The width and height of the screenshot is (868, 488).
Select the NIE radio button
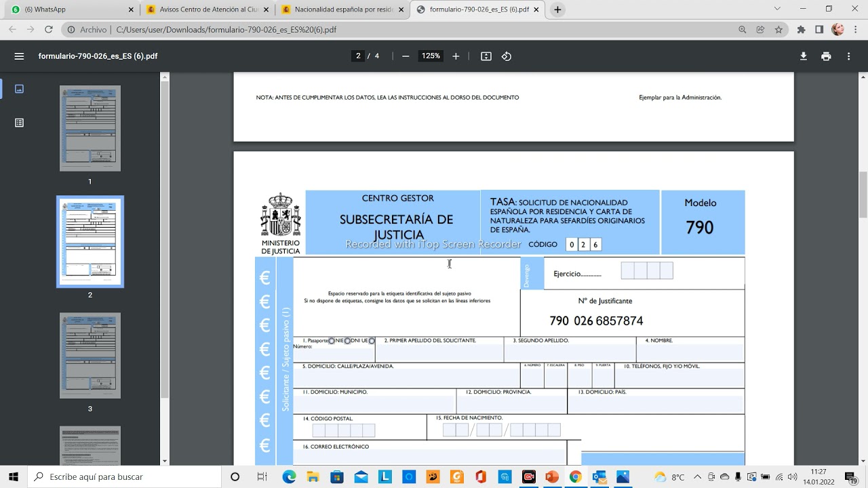tap(347, 341)
